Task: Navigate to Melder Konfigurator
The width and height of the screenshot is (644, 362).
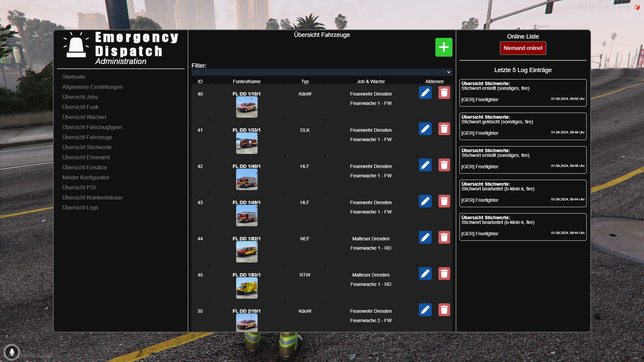Action: pos(86,177)
